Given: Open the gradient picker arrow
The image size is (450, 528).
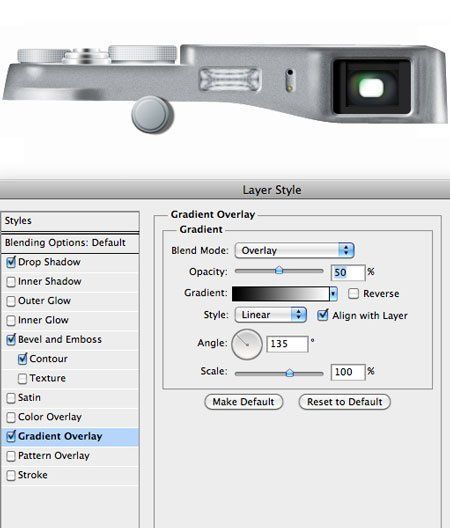Looking at the screenshot, I should 333,294.
